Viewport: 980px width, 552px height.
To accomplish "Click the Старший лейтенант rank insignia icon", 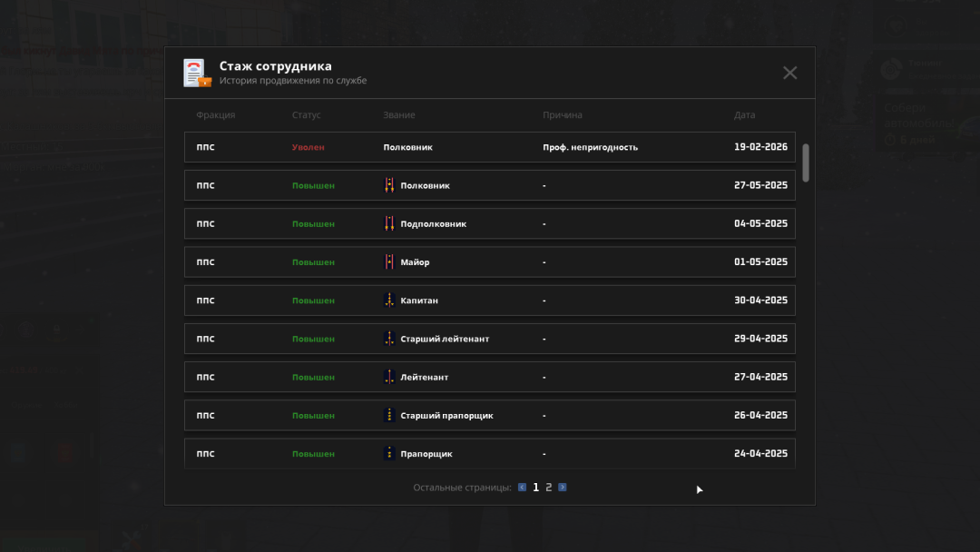I will [x=389, y=339].
